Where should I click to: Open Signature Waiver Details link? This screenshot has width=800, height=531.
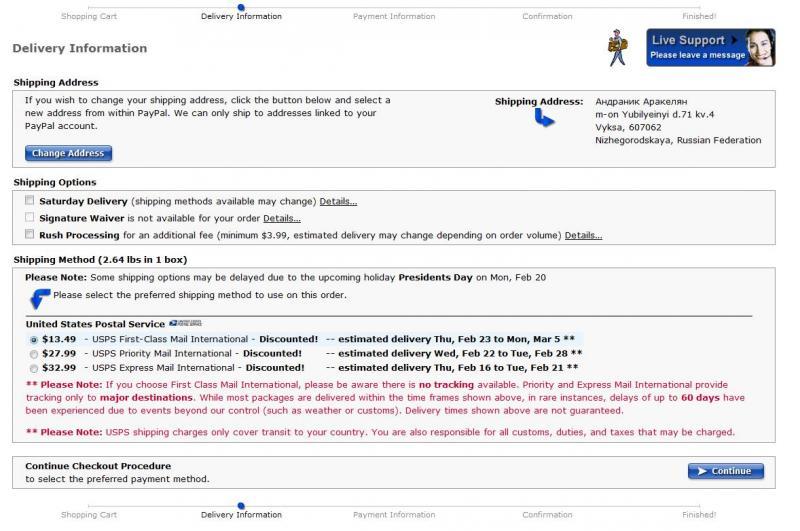[x=281, y=219]
